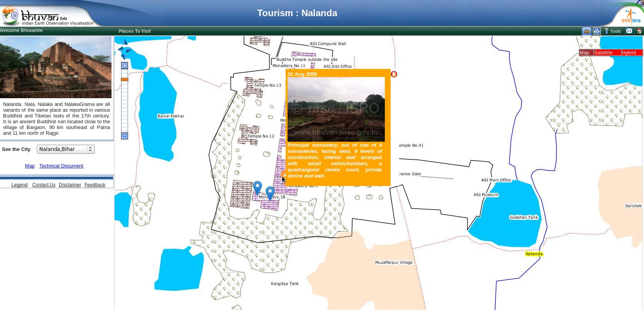Click the monastery photo in the popup

(x=336, y=109)
